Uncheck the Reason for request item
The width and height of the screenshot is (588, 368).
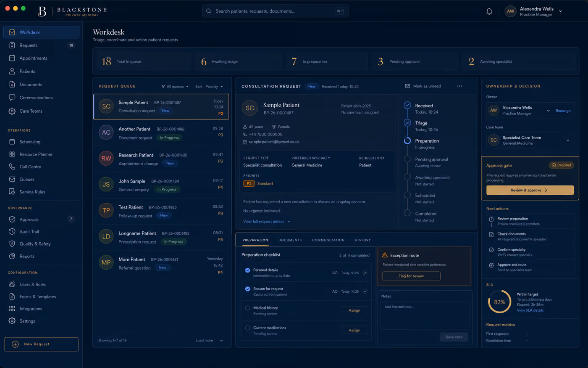(247, 289)
